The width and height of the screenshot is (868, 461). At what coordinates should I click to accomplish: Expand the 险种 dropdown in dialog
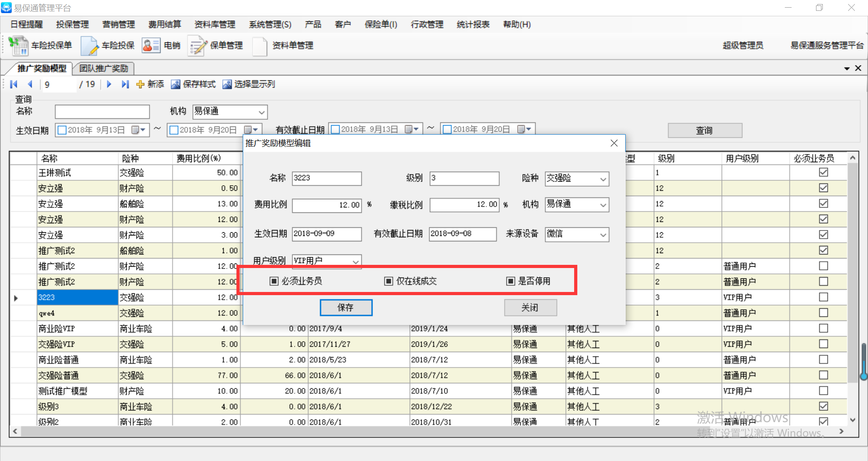click(603, 179)
